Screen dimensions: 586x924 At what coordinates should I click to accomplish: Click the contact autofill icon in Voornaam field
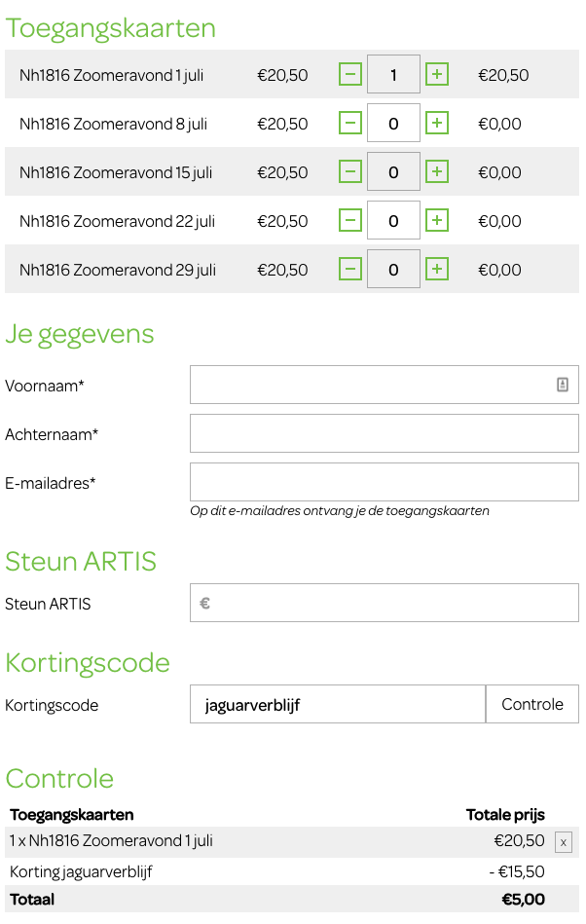point(563,385)
